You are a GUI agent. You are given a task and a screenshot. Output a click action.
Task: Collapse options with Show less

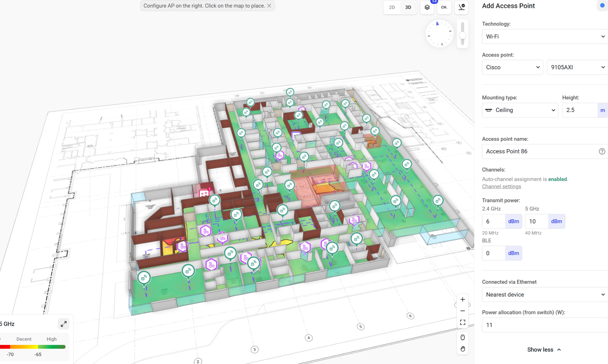pos(544,349)
